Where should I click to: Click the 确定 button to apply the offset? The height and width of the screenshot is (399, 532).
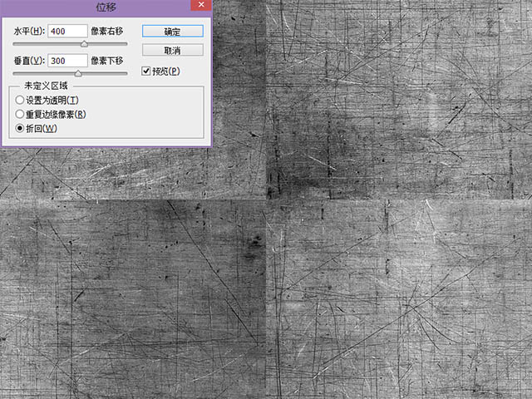(x=172, y=31)
